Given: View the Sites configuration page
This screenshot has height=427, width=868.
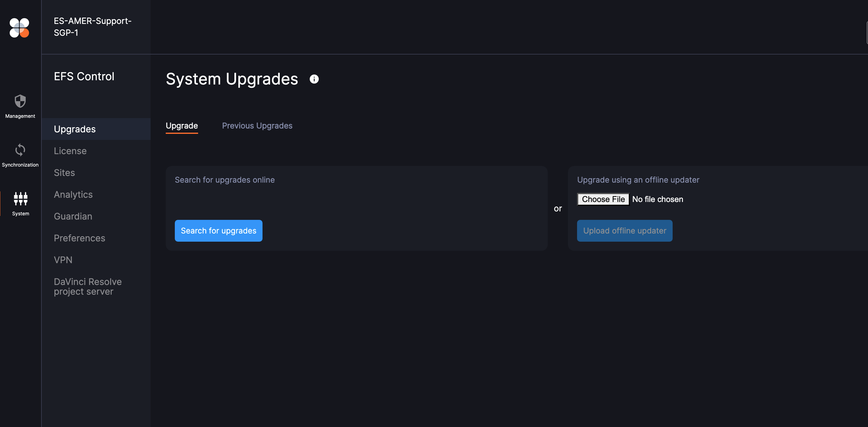Looking at the screenshot, I should (64, 172).
